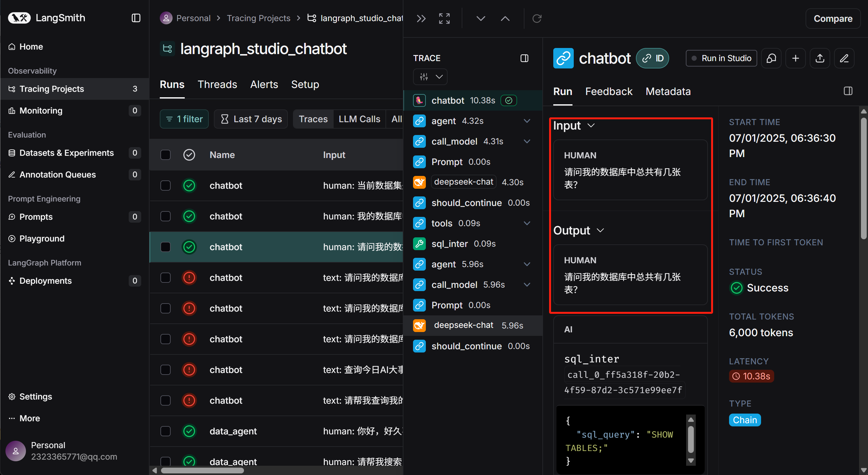Check the chatbot run with 请帮我查询 input
The image size is (868, 475).
166,400
